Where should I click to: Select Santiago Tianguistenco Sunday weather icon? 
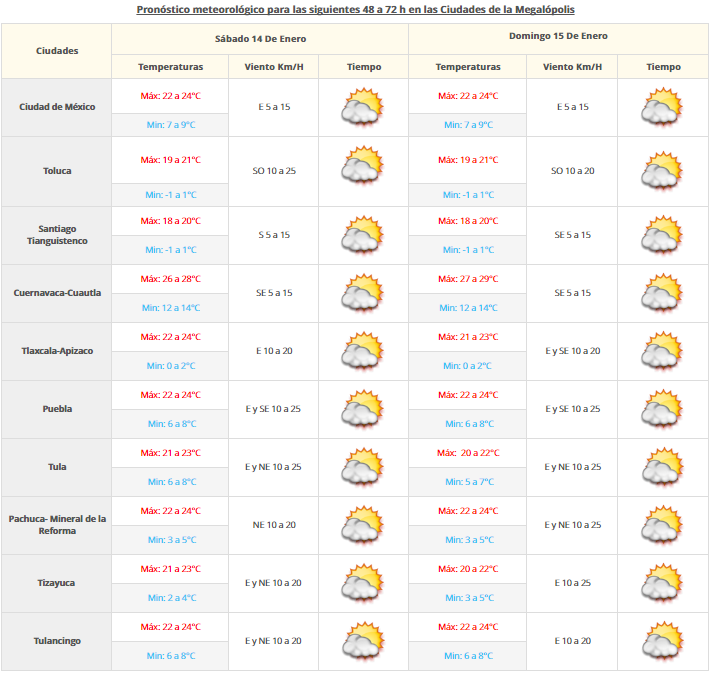click(x=662, y=235)
